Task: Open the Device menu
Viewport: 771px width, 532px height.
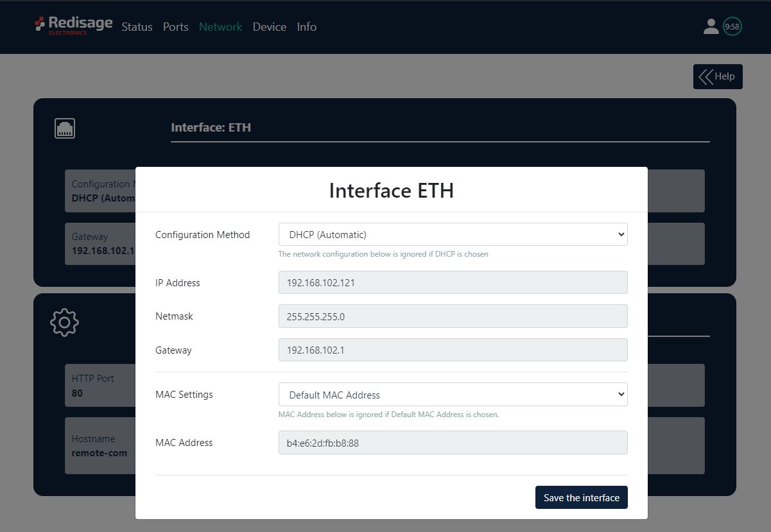Action: [x=270, y=27]
